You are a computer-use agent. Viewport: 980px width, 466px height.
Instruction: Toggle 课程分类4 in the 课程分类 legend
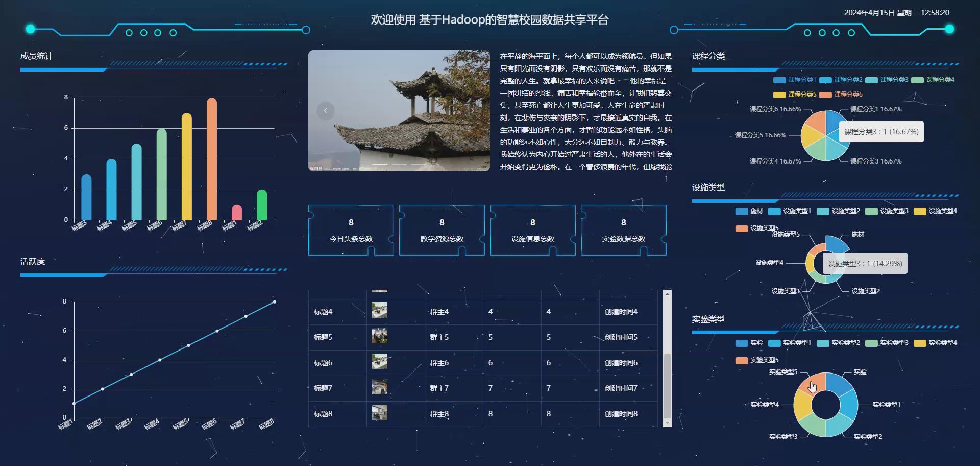[933, 80]
